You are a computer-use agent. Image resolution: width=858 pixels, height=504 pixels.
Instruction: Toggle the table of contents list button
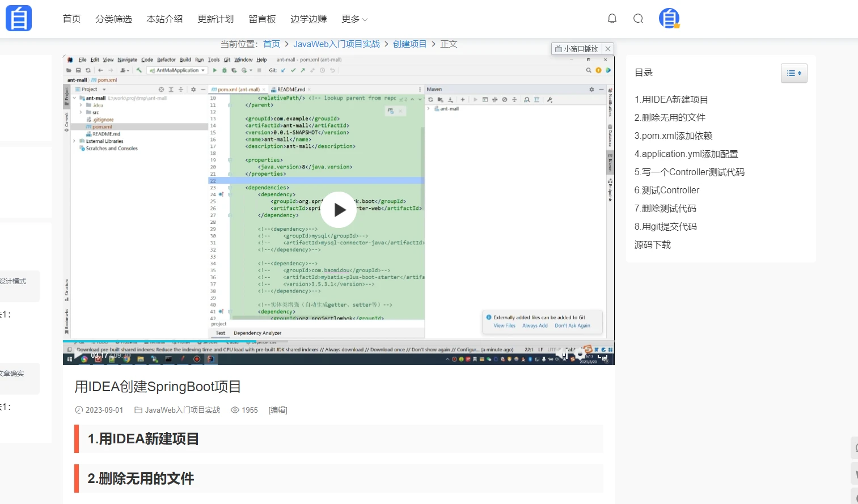coord(794,73)
